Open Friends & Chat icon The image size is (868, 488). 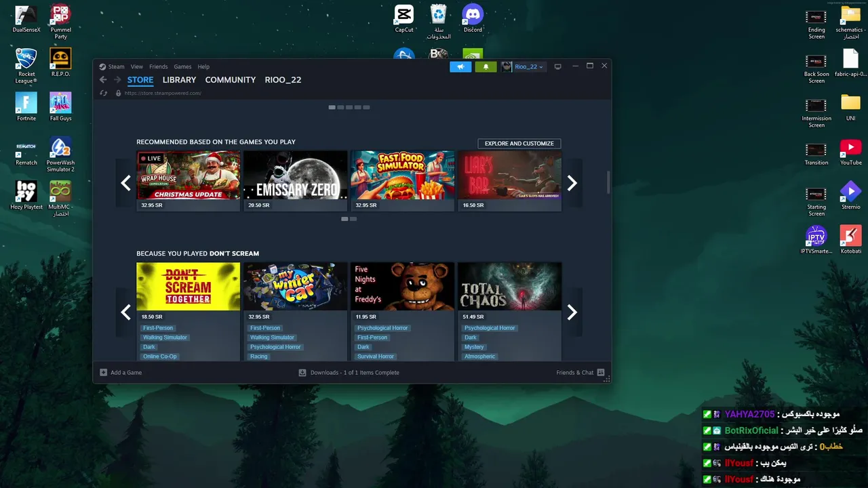click(600, 372)
